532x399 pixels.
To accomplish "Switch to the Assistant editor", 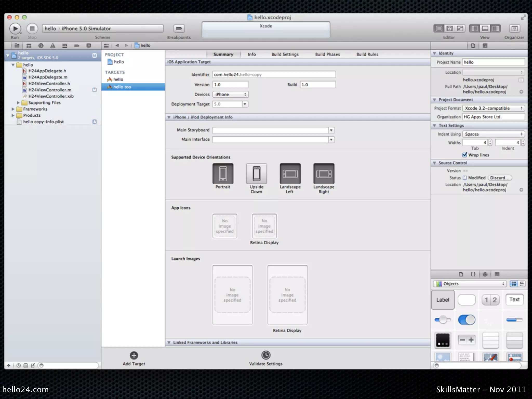I will tap(449, 29).
